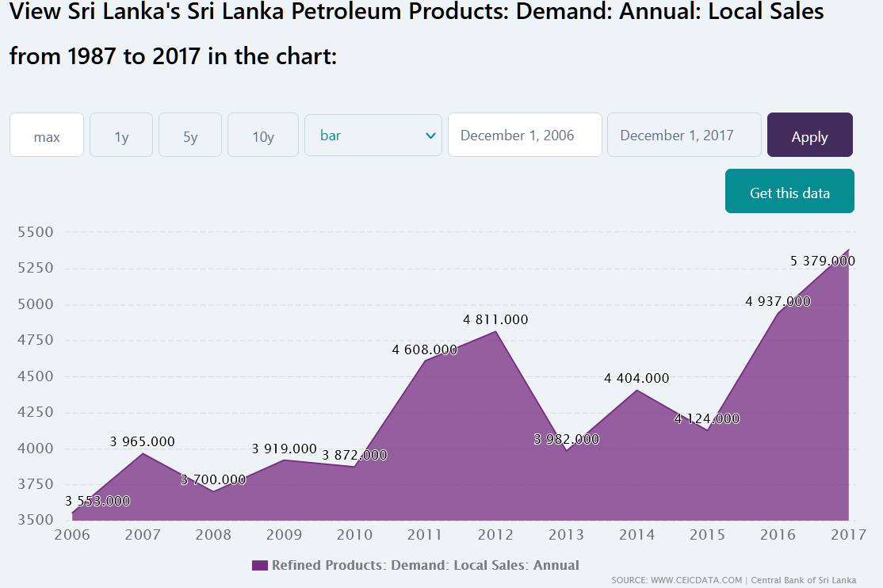Click the 3 872.000 data label
This screenshot has height=588, width=883.
pyautogui.click(x=355, y=455)
